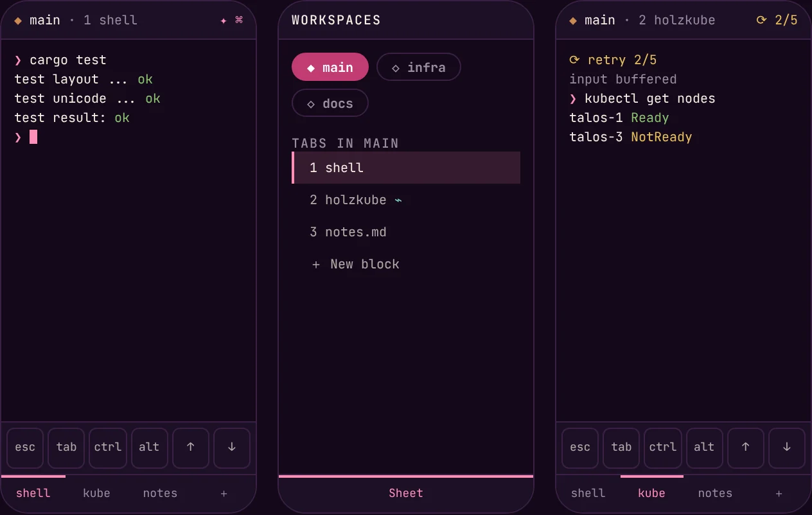Click 'talos-3 NotReady' node row
Viewport: 812px width, 515px height.
tap(631, 137)
